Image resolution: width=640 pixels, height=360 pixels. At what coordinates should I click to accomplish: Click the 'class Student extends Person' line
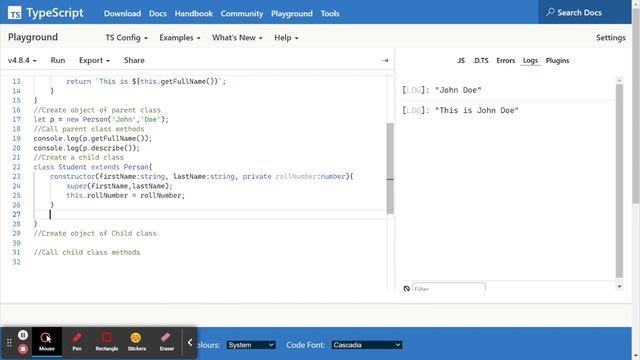point(93,167)
